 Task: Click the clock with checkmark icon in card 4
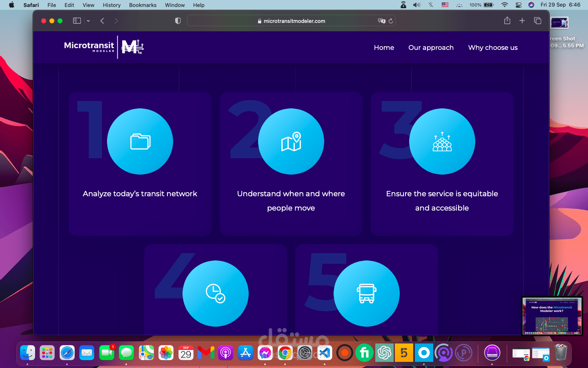(x=216, y=294)
